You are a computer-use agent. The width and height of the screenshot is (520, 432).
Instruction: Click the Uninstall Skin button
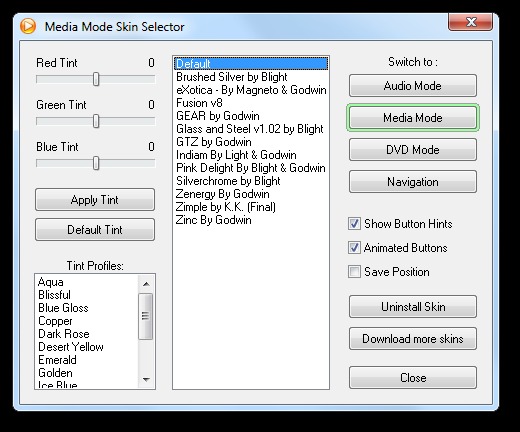click(x=413, y=307)
